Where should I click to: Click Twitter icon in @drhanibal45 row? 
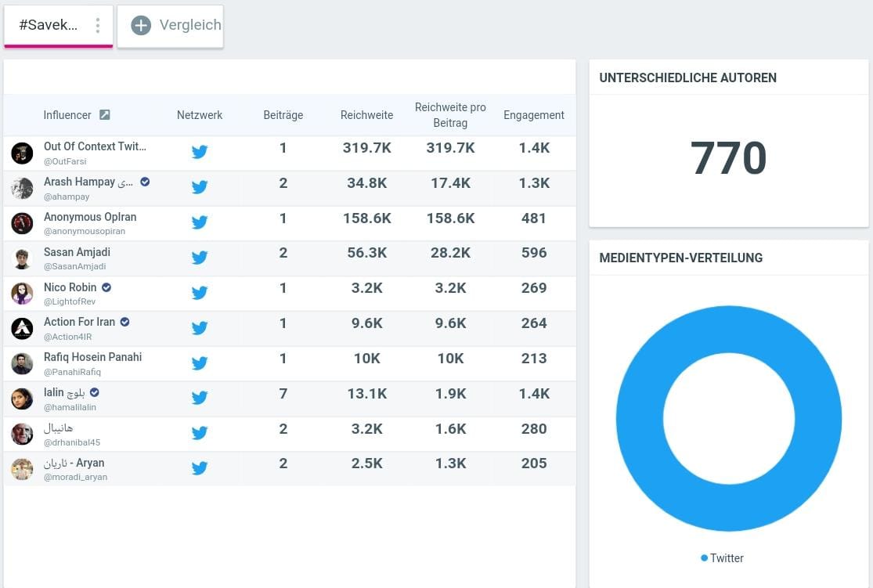200,433
